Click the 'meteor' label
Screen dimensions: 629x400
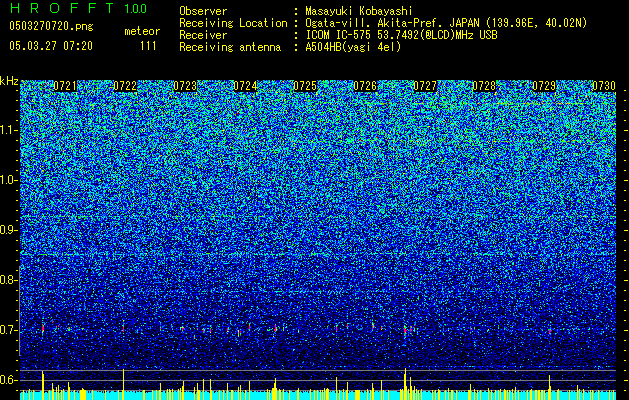click(142, 31)
